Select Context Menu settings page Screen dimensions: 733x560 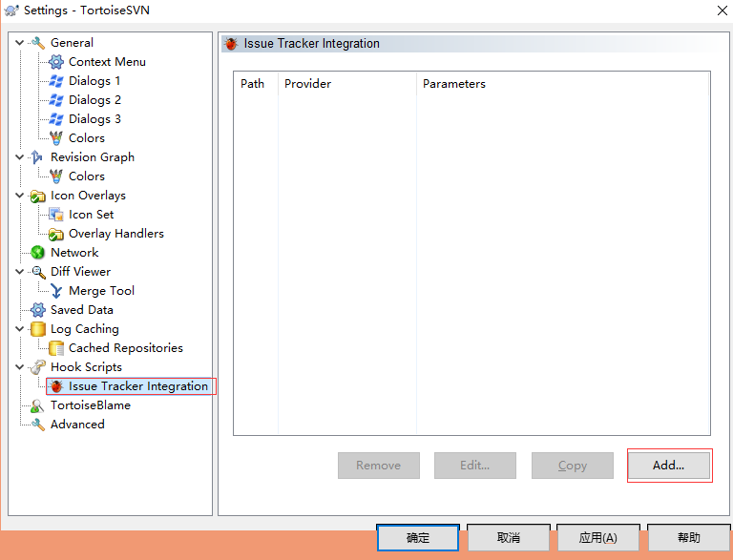click(107, 62)
